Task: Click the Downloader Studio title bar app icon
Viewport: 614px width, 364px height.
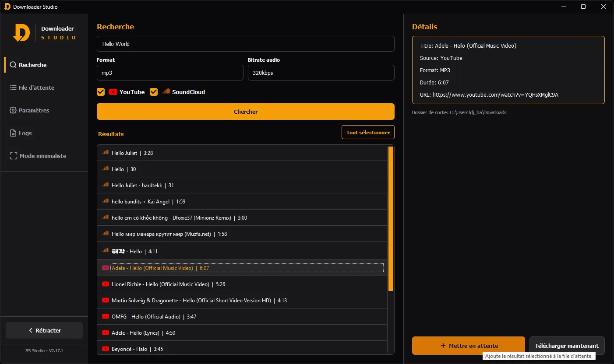Action: [7, 7]
